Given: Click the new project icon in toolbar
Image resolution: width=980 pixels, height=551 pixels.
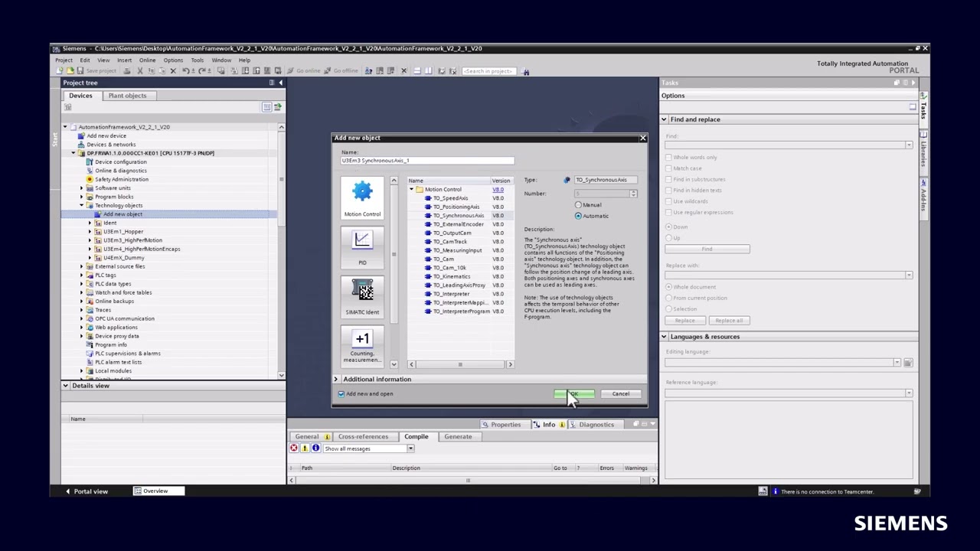Looking at the screenshot, I should [60, 71].
